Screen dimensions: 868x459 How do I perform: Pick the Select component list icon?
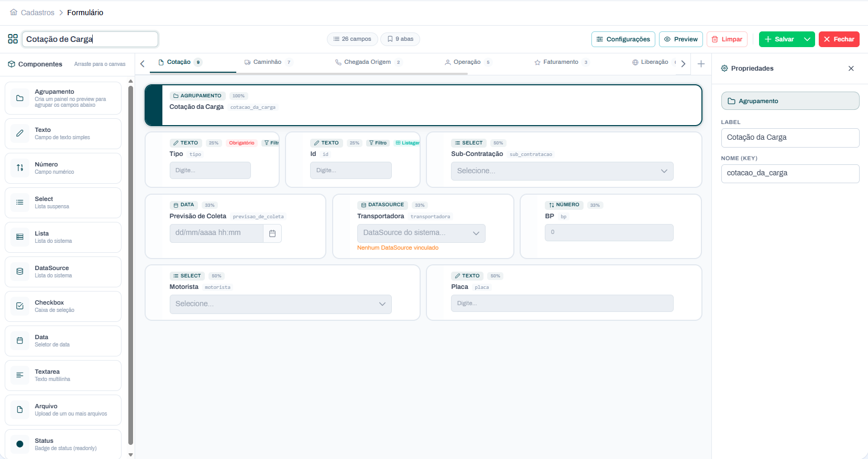[x=20, y=203]
